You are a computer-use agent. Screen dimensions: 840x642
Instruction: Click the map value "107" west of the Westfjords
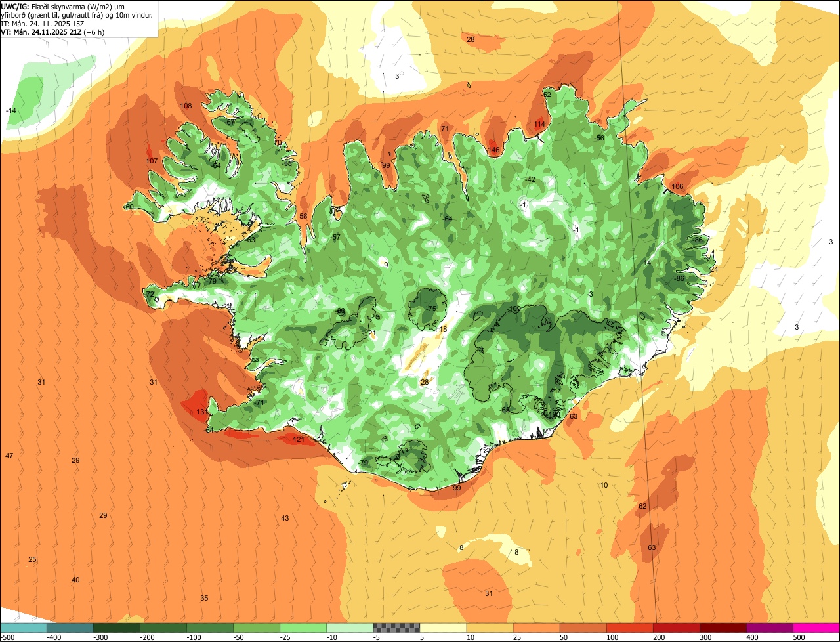tap(152, 161)
